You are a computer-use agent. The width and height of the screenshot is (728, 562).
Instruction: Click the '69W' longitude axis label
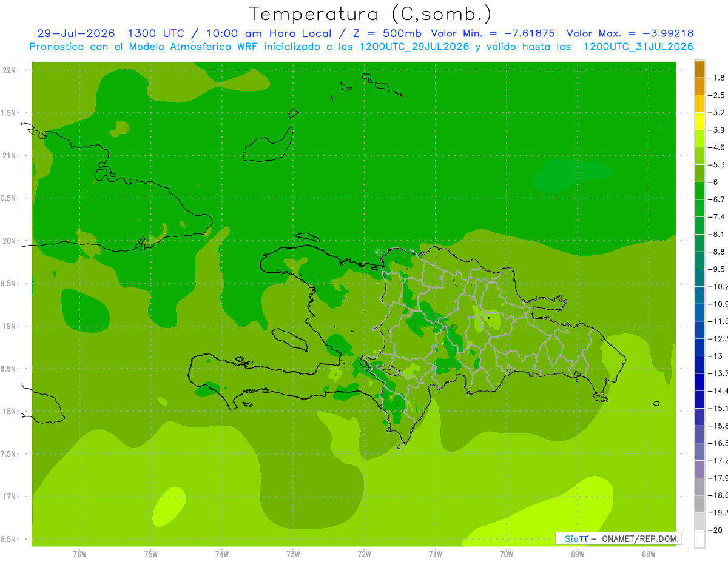578,554
